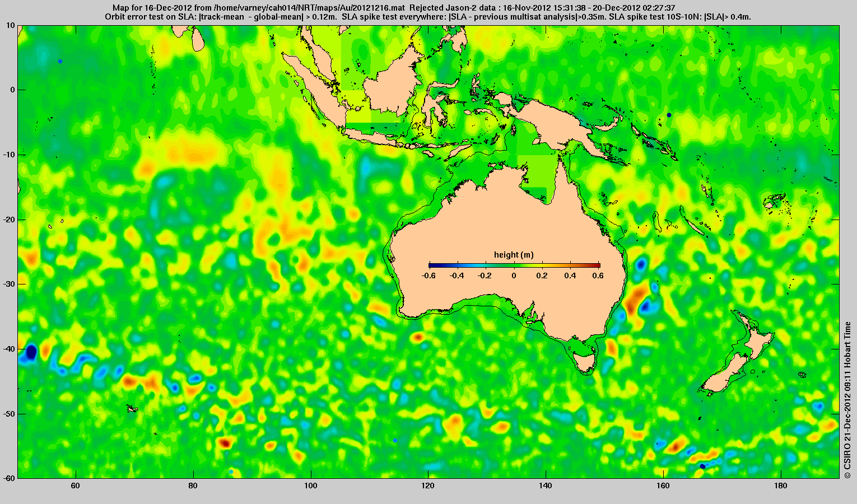Click the Borneo island landmass
This screenshot has height=504, width=857.
(x=392, y=84)
